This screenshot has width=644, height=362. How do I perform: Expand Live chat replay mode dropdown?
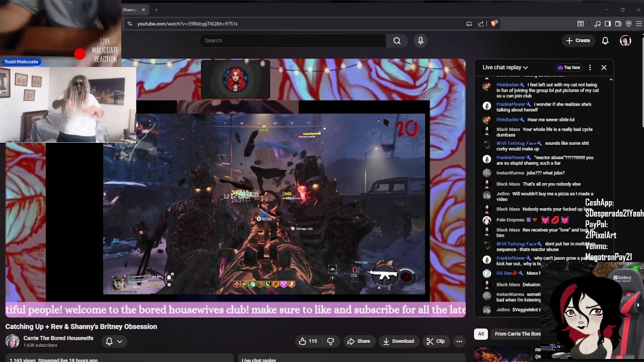[x=505, y=67]
